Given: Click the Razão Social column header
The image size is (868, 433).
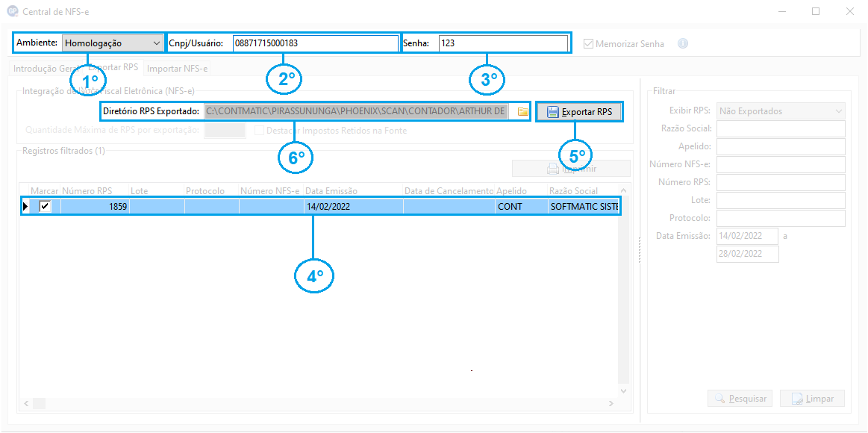Looking at the screenshot, I should click(582, 190).
